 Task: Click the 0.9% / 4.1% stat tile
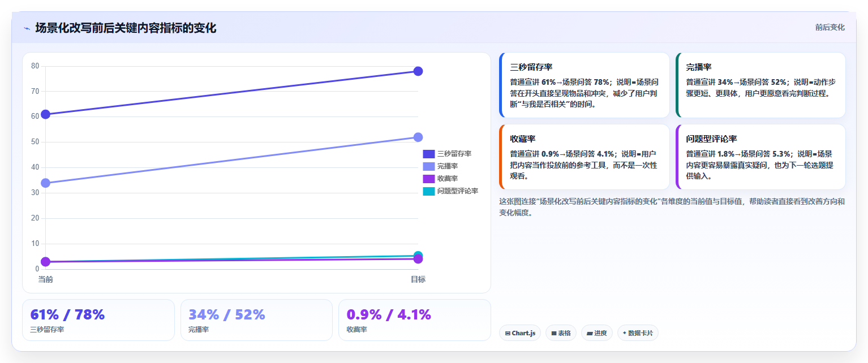pos(414,320)
